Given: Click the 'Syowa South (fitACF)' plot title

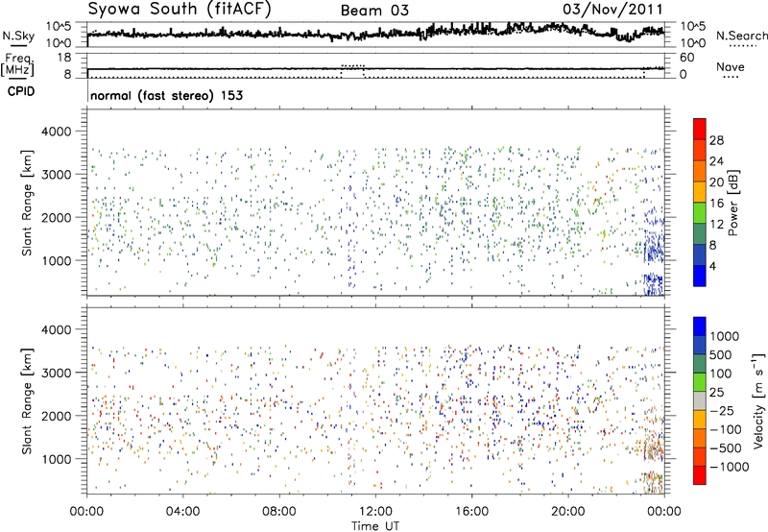Looking at the screenshot, I should pyautogui.click(x=180, y=10).
